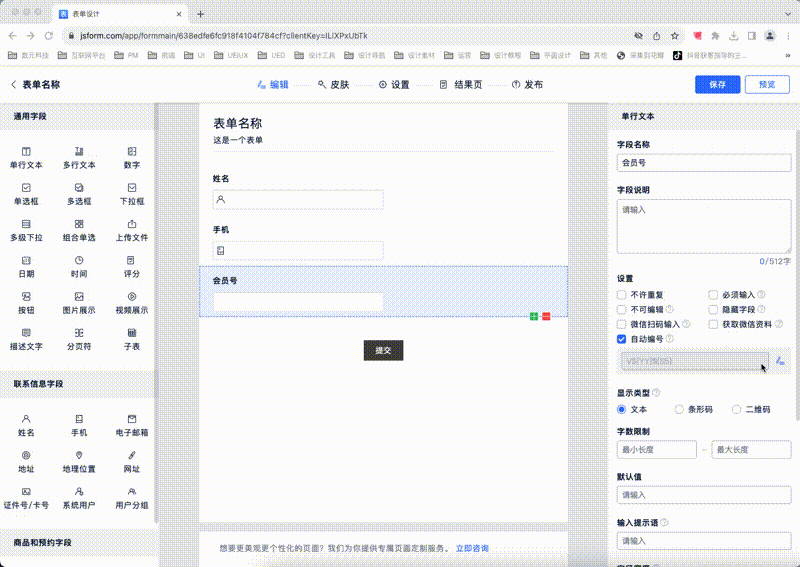The height and width of the screenshot is (567, 800).
Task: Add the 地理位置 field component
Action: click(79, 461)
